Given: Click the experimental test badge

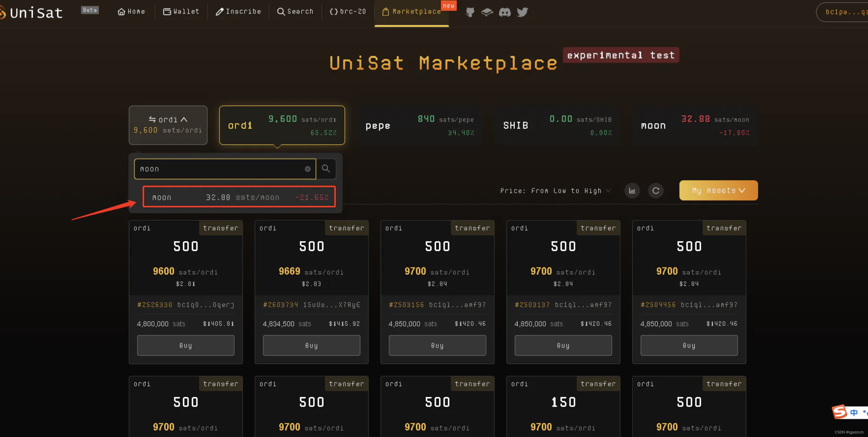Looking at the screenshot, I should point(621,55).
